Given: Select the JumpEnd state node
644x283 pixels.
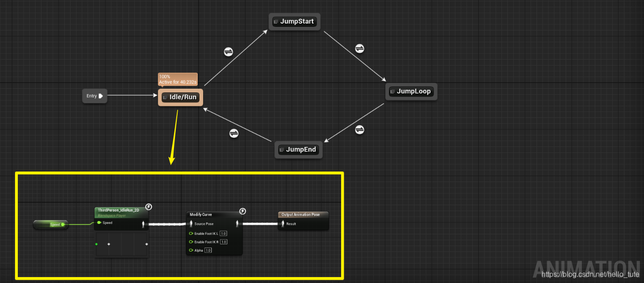Looking at the screenshot, I should pyautogui.click(x=298, y=149).
